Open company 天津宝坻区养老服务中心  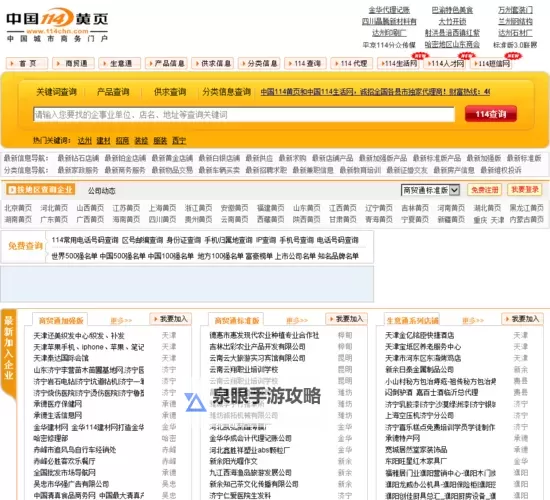(x=423, y=347)
